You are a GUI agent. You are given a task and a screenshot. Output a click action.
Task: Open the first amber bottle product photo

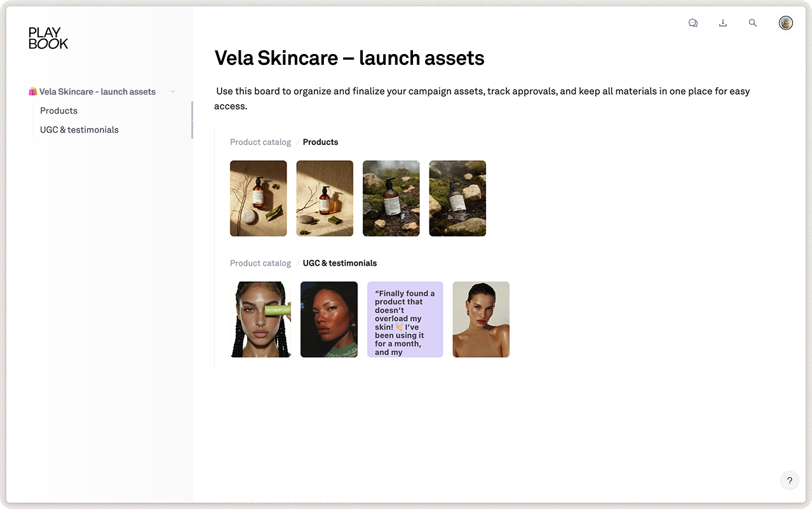258,198
